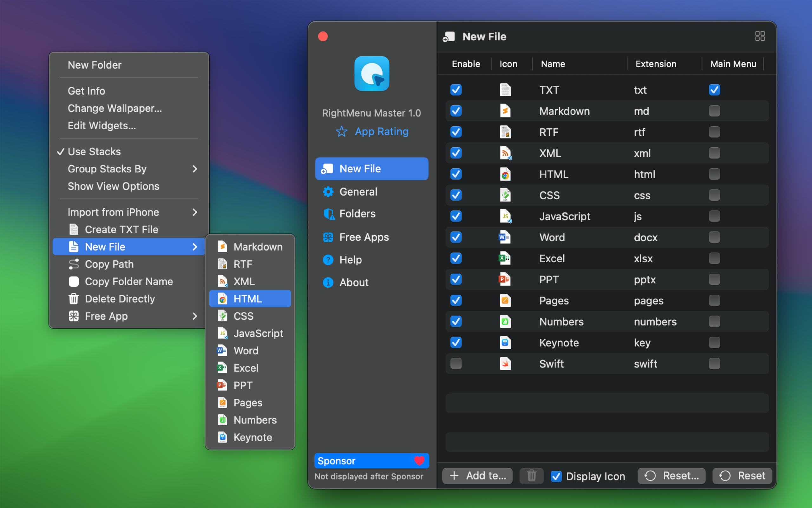812x508 pixels.
Task: Click the RTF file icon in the table
Action: coord(505,132)
